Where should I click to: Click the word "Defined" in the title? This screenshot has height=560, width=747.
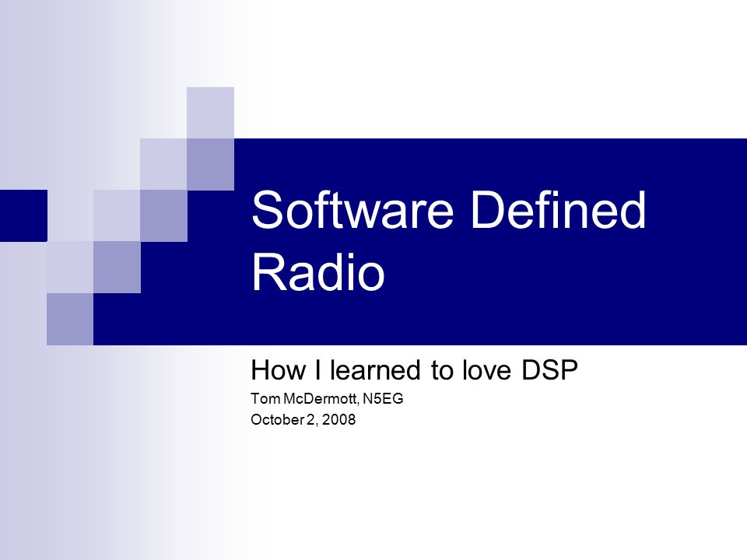click(x=558, y=210)
